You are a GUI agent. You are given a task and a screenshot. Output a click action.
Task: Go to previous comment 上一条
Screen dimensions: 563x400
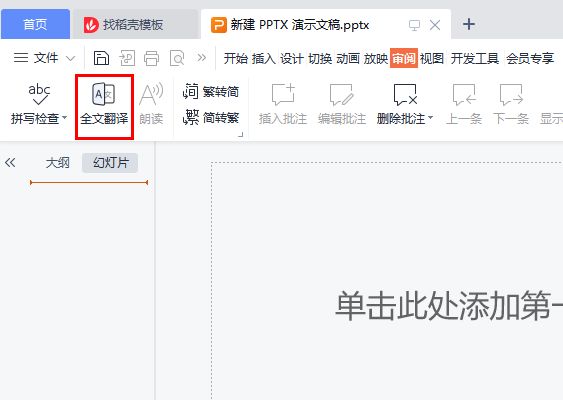pos(464,104)
